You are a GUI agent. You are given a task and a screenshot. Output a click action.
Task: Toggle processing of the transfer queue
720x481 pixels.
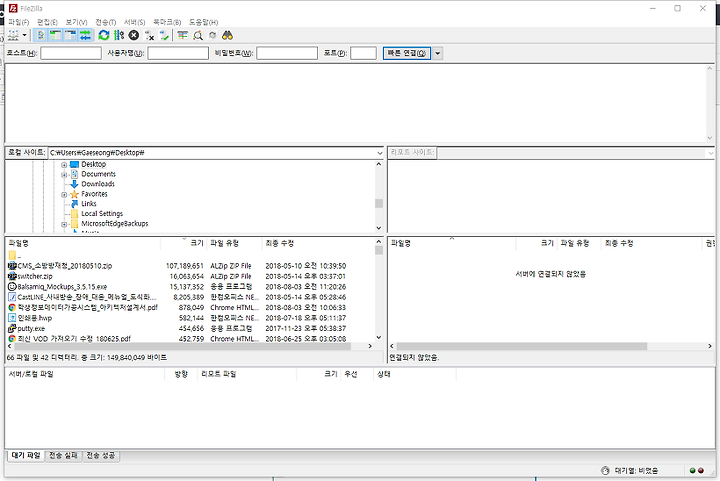pyautogui.click(x=119, y=35)
